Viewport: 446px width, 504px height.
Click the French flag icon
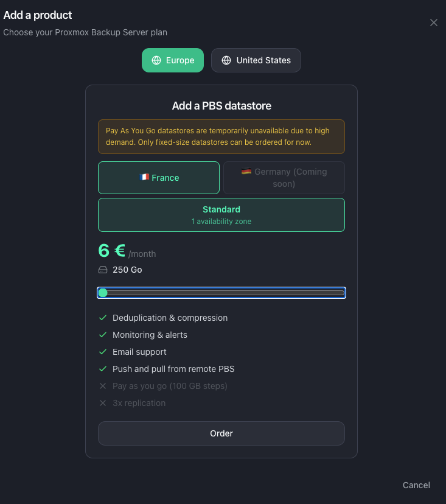click(144, 177)
